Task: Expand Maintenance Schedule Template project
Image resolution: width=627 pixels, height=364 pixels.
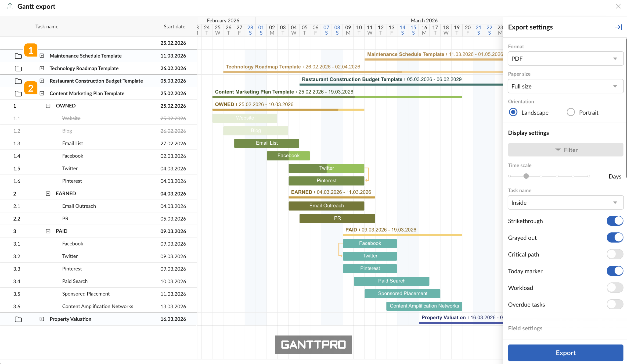Action: pyautogui.click(x=42, y=56)
